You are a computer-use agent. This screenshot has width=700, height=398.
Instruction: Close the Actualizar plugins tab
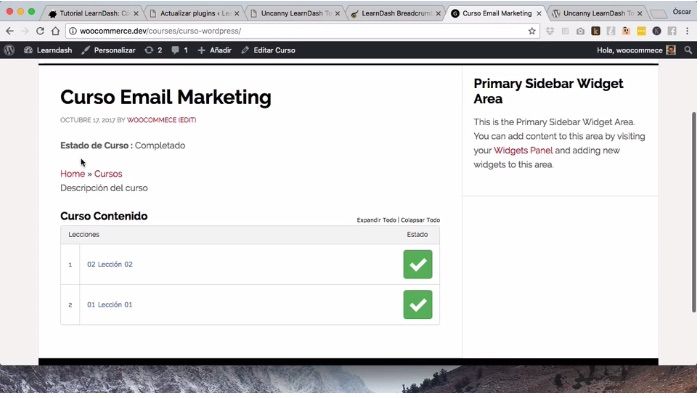tap(237, 13)
